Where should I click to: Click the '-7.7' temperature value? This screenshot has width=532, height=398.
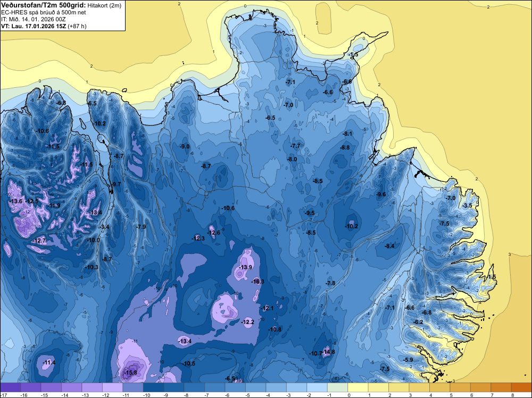click(295, 146)
